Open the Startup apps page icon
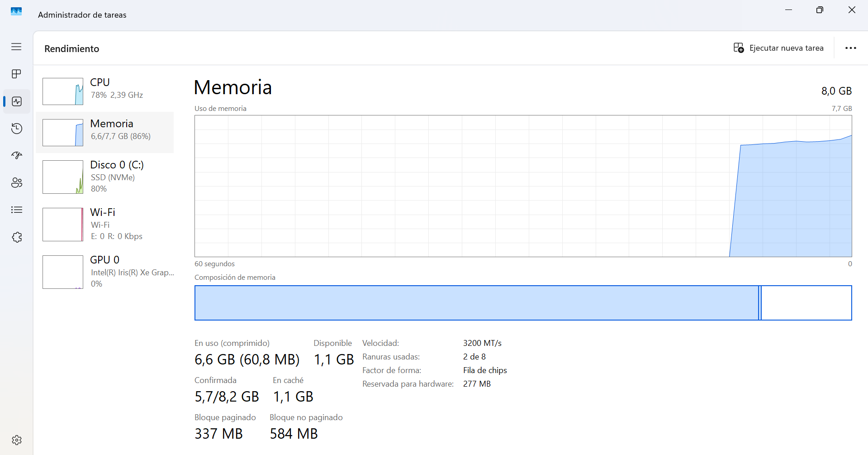 click(17, 156)
